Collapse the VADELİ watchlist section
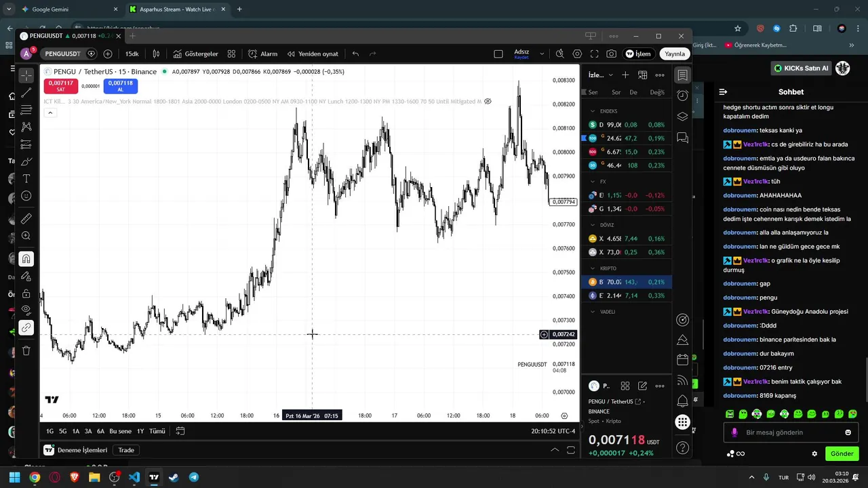 [593, 312]
